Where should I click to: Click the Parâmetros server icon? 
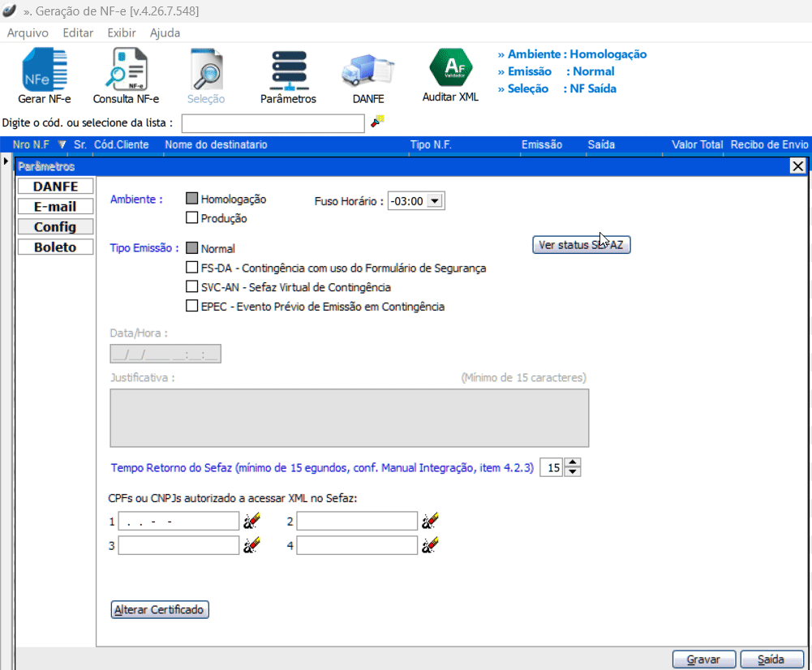point(288,76)
